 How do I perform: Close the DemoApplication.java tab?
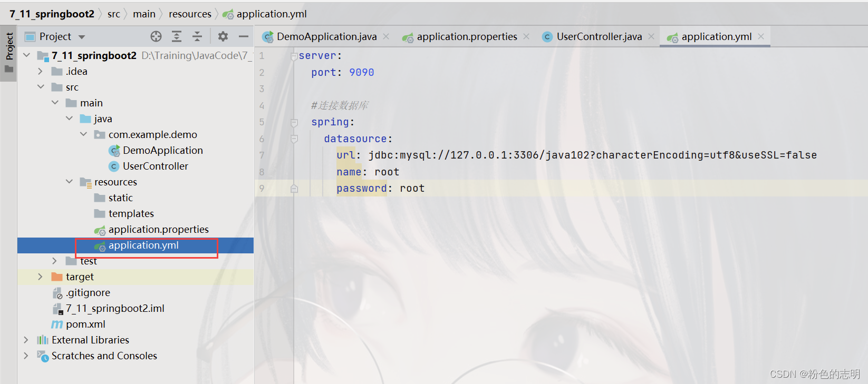point(386,36)
